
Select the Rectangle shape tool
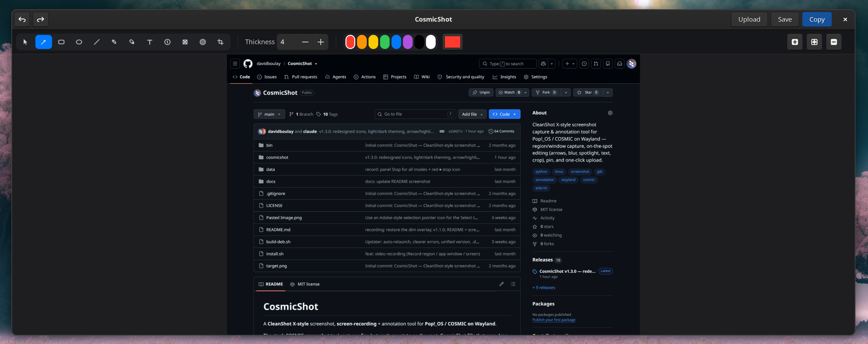point(61,42)
